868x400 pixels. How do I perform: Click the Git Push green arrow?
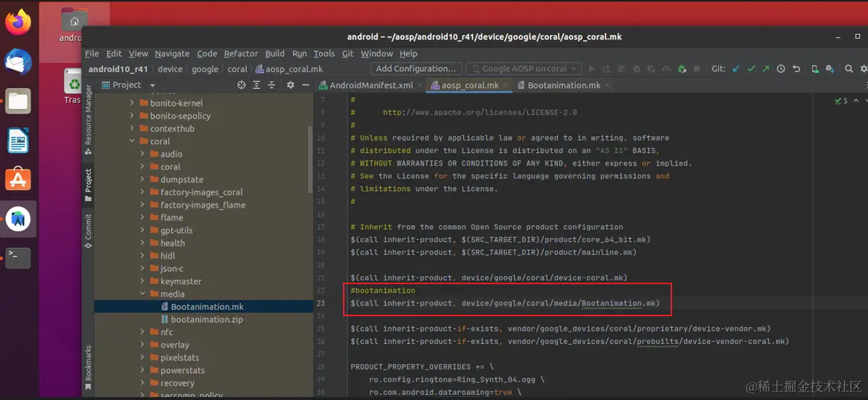coord(765,68)
